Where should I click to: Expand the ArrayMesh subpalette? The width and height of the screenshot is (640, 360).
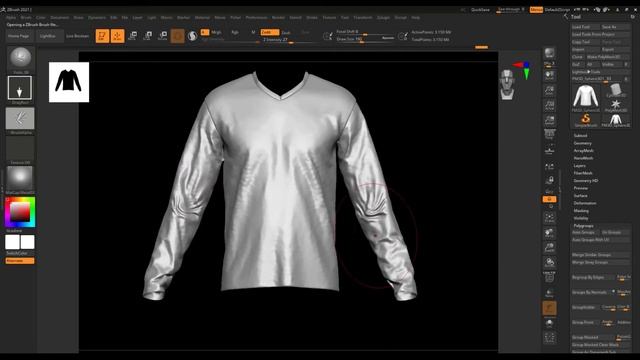(x=583, y=151)
